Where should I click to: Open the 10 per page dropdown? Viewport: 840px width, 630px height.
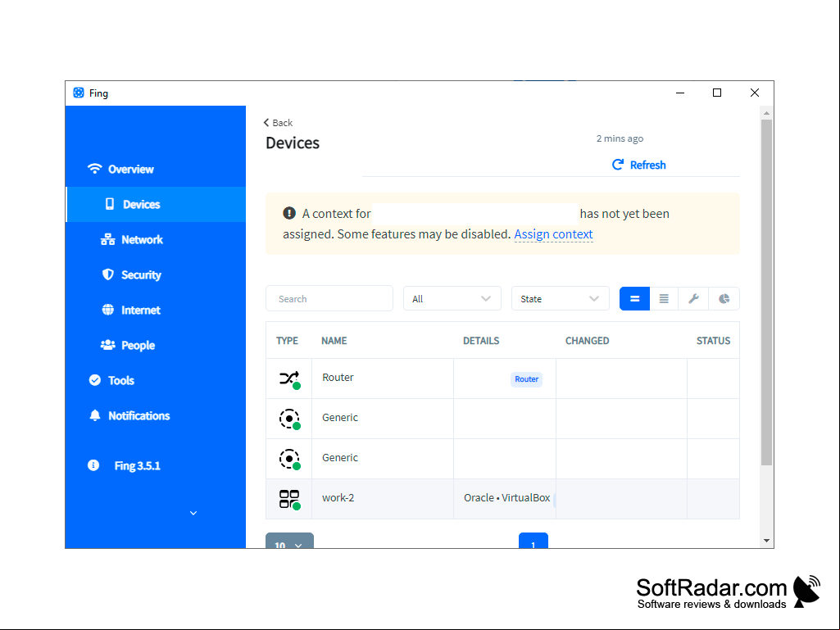click(x=289, y=541)
